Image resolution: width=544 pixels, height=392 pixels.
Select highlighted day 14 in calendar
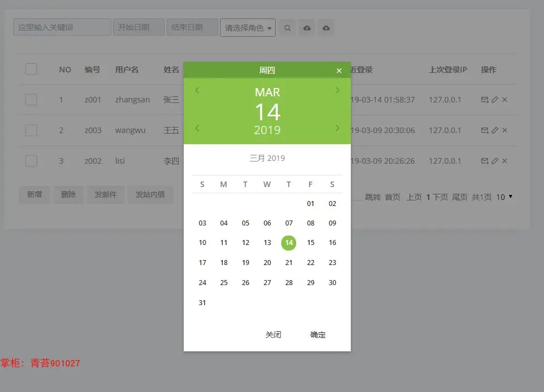pyautogui.click(x=288, y=243)
